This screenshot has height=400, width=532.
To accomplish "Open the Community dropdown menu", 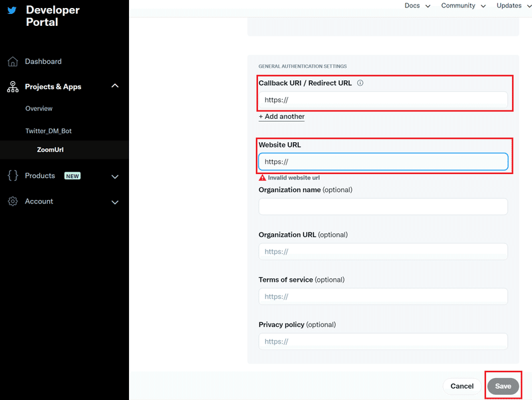I will pos(464,5).
